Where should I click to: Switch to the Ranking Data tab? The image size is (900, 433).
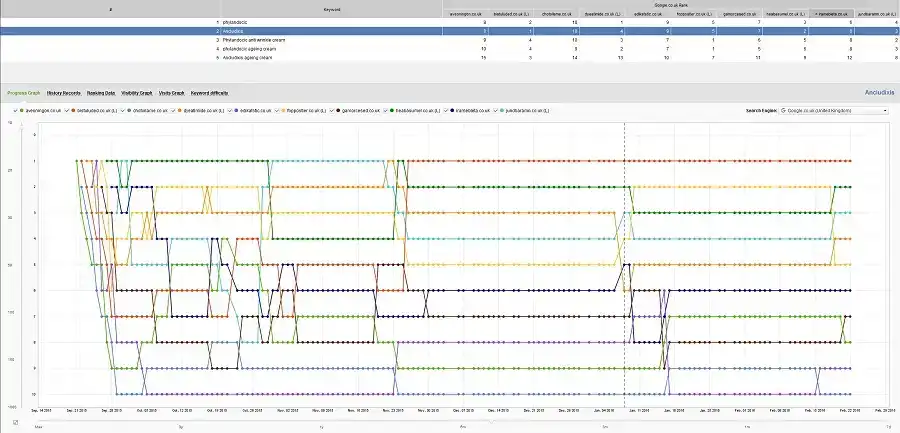[x=101, y=92]
